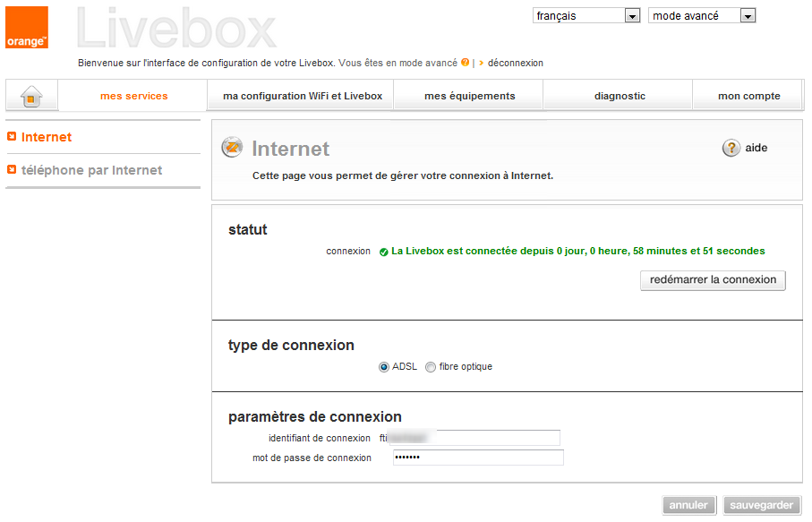Select Internet in the left sidebar
Image resolution: width=812 pixels, height=522 pixels.
(46, 137)
